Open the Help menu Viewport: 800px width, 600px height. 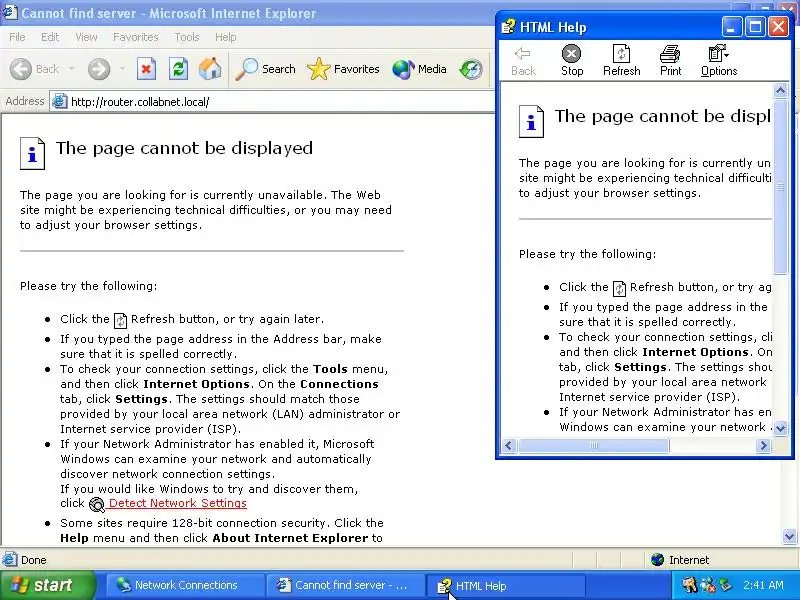coord(225,37)
